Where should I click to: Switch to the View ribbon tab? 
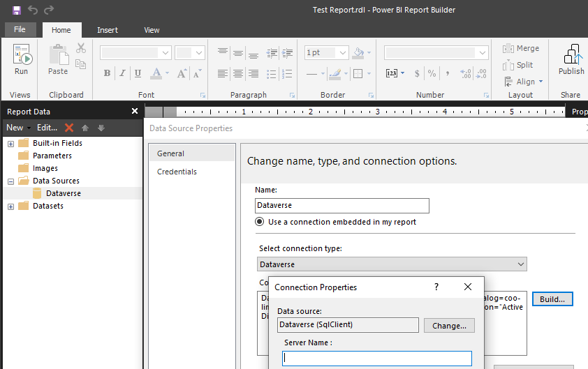(x=152, y=30)
